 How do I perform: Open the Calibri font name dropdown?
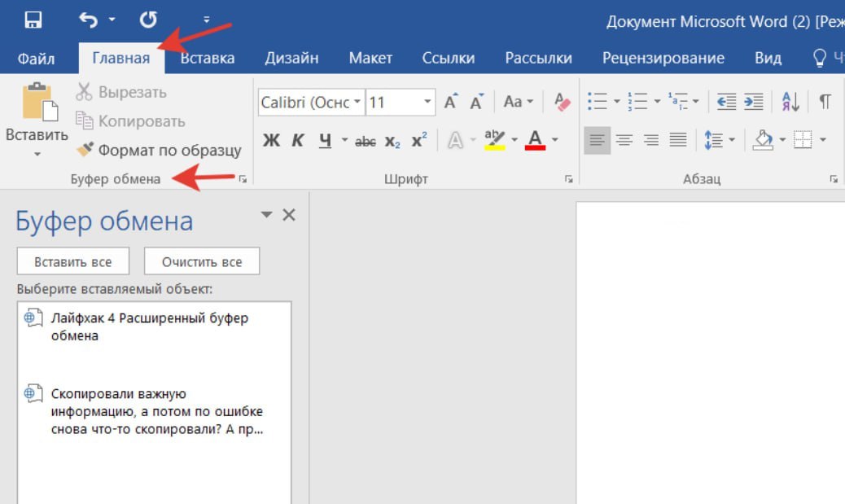tap(357, 103)
